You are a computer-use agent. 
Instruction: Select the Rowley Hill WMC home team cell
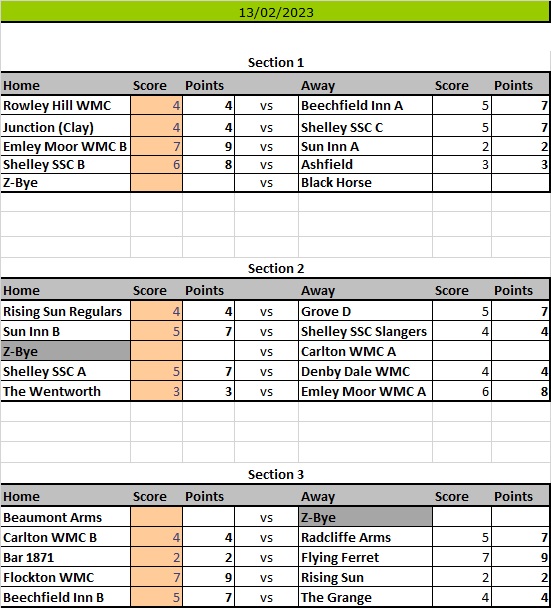click(66, 105)
